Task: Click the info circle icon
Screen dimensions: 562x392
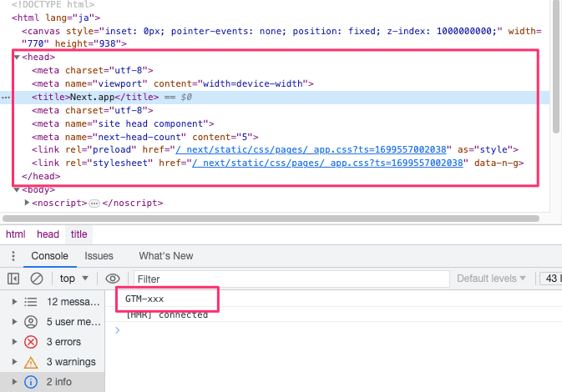Action: (x=31, y=382)
